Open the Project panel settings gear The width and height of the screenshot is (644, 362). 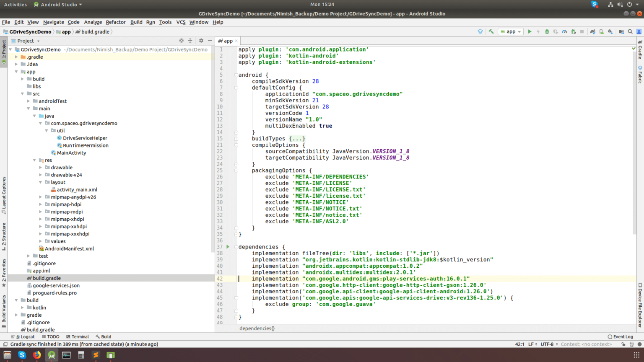click(x=201, y=41)
